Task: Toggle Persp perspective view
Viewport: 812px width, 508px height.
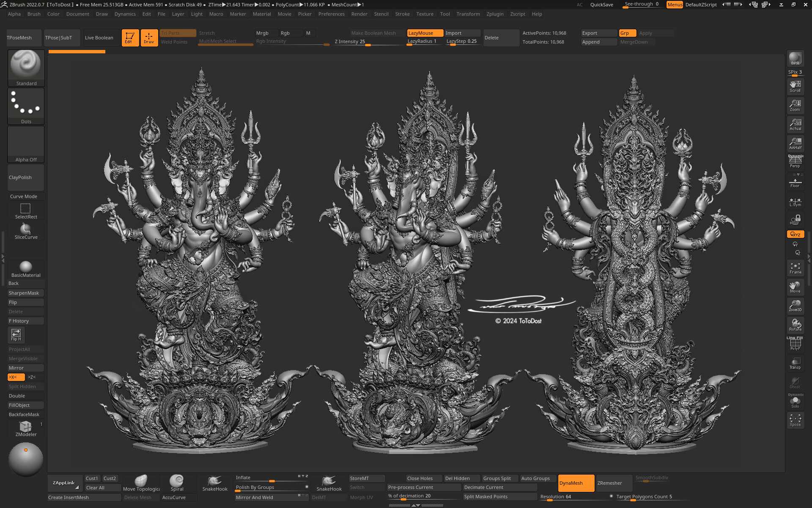Action: click(795, 162)
